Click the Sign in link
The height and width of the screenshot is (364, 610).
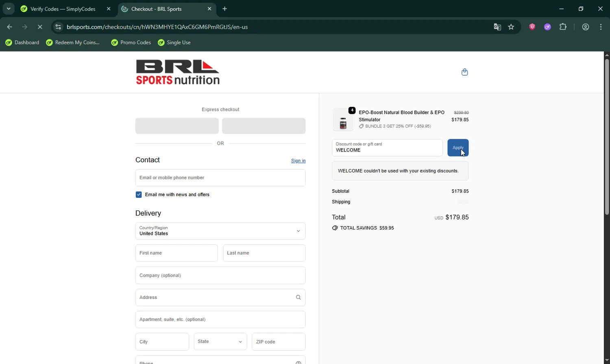point(298,161)
